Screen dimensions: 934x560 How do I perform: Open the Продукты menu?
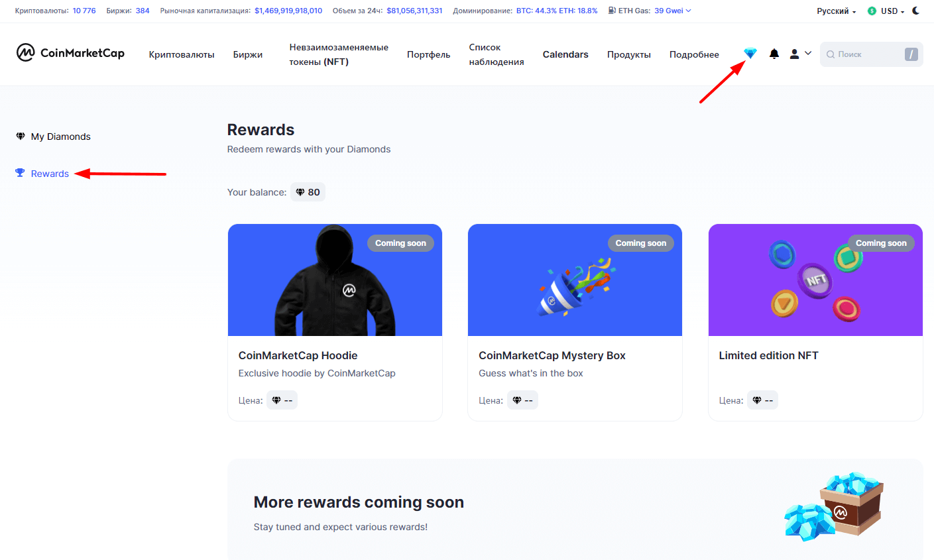[629, 54]
